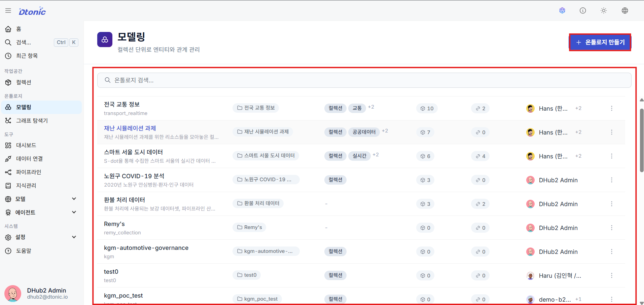Expand the 모델 sidebar section
The height and width of the screenshot is (305, 644).
42,199
